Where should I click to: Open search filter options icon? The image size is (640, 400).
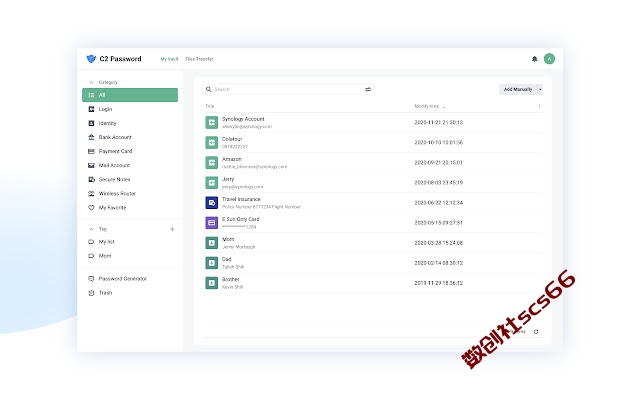pos(368,89)
